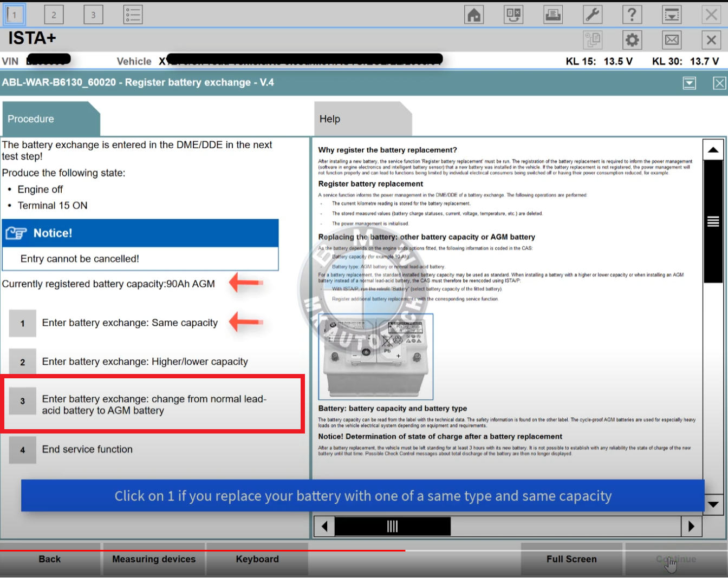Close the Register battery exchange procedure
The image size is (728, 578).
[719, 83]
